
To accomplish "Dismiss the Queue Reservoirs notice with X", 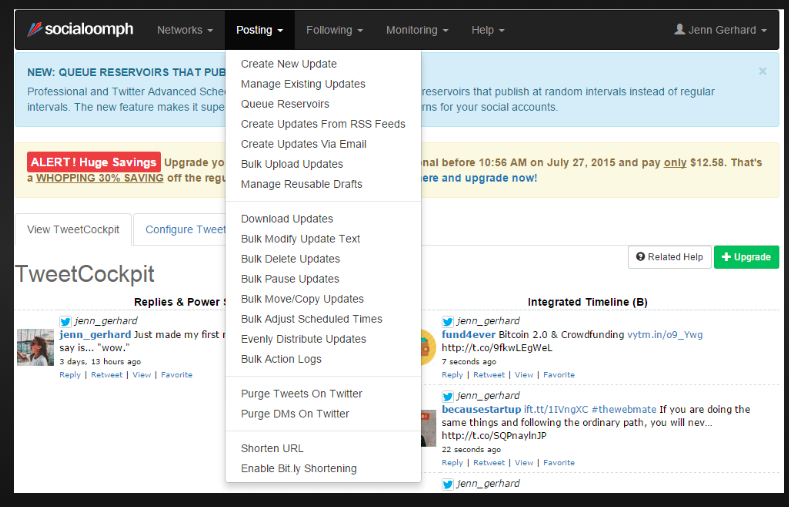I will 762,71.
